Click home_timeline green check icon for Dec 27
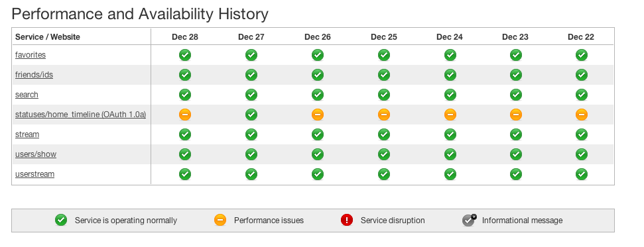Viewport: 644px width, 247px height. click(x=251, y=115)
